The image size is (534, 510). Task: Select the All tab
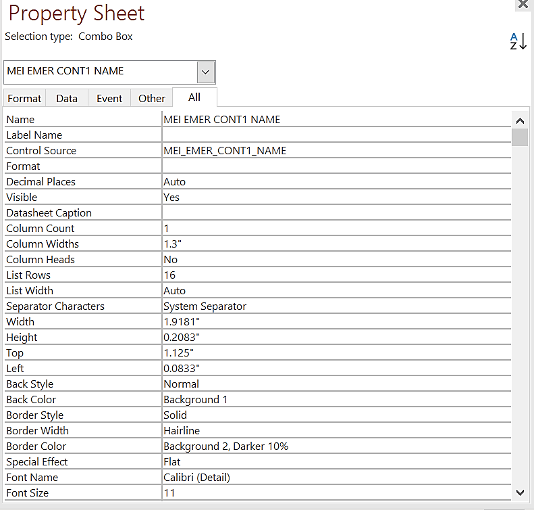[194, 97]
